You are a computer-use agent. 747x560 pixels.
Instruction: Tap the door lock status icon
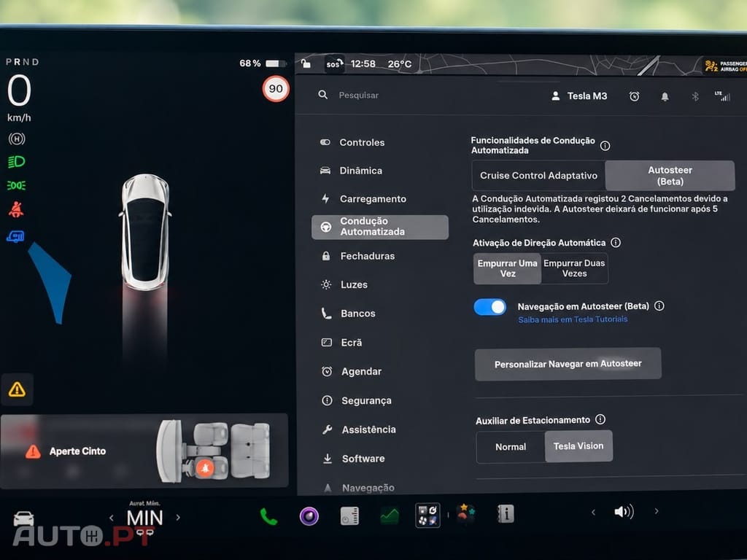[x=306, y=64]
